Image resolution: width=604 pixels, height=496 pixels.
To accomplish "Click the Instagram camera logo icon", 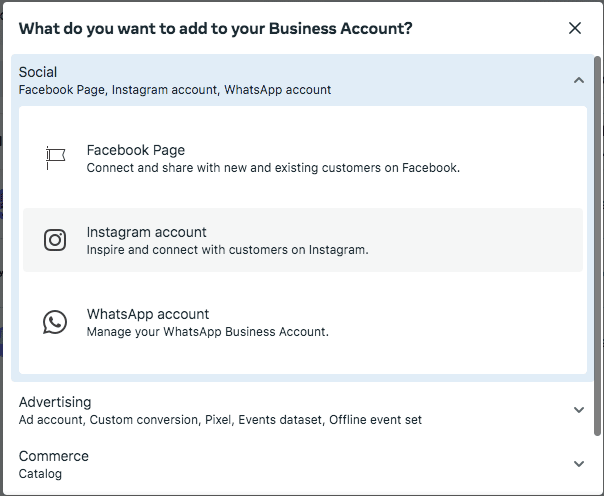I will coord(55,240).
